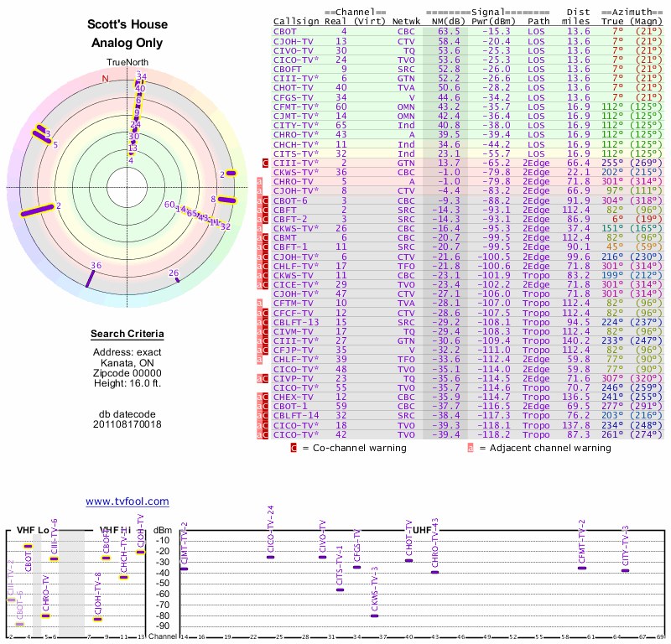Open the www.tvfool.com link
The height and width of the screenshot is (644, 671).
pos(127,501)
